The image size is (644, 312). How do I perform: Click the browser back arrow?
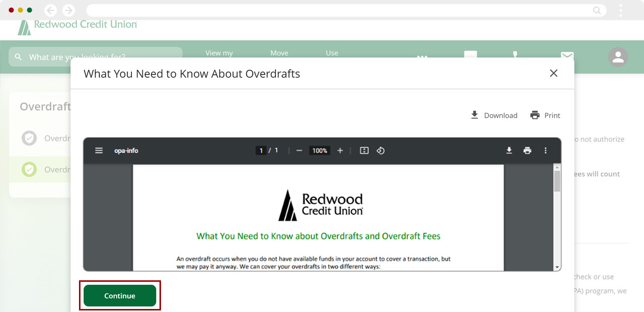point(51,10)
